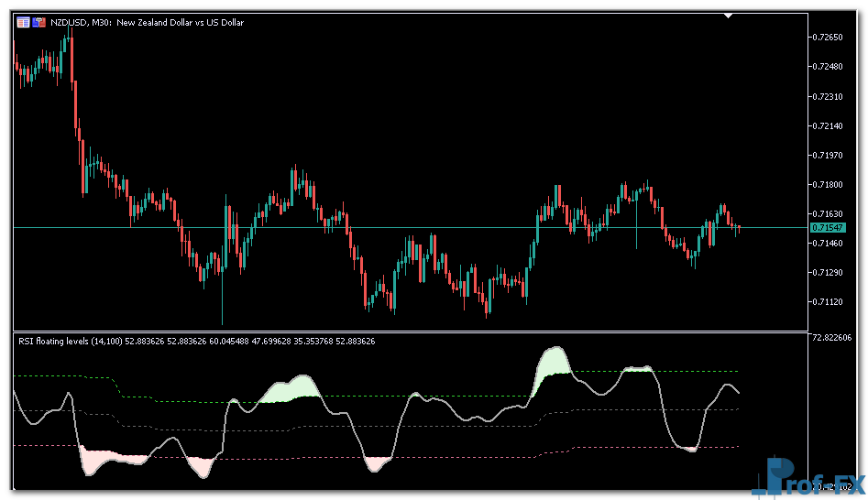Click the 0.71120 price scale label
868x500 pixels.
coord(827,301)
